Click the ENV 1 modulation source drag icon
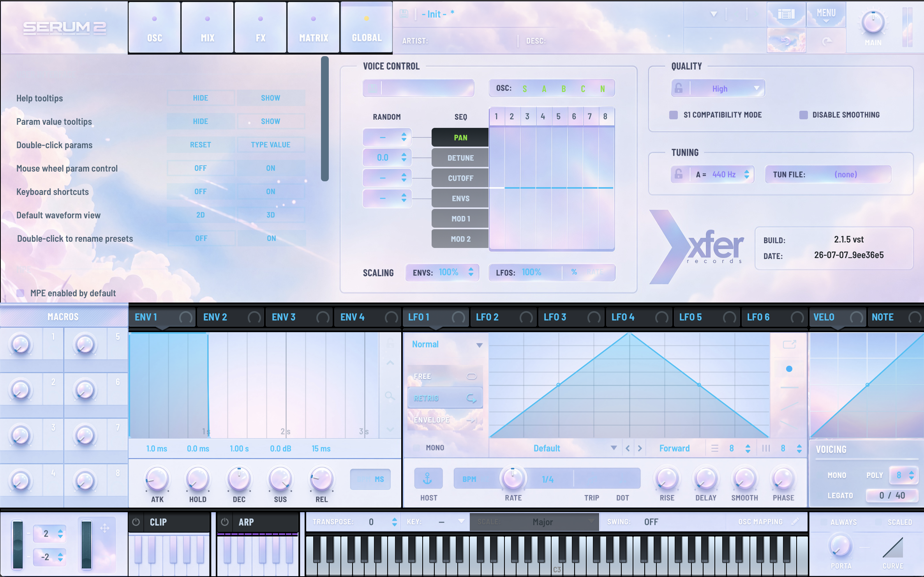924x577 pixels. pyautogui.click(x=186, y=317)
